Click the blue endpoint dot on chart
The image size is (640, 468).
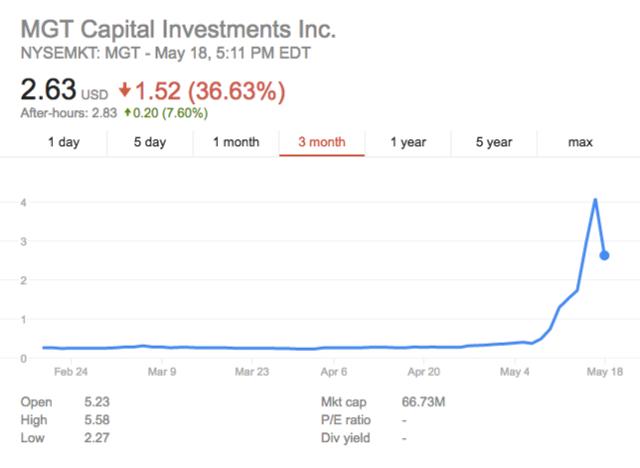pyautogui.click(x=604, y=255)
